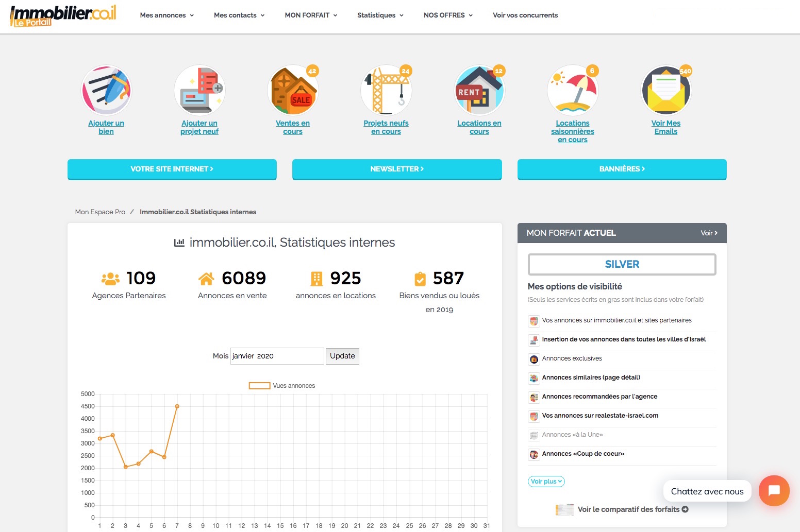Click the Locations saisonnières beach umbrella icon
Screen dimensions: 800x532
[x=573, y=90]
